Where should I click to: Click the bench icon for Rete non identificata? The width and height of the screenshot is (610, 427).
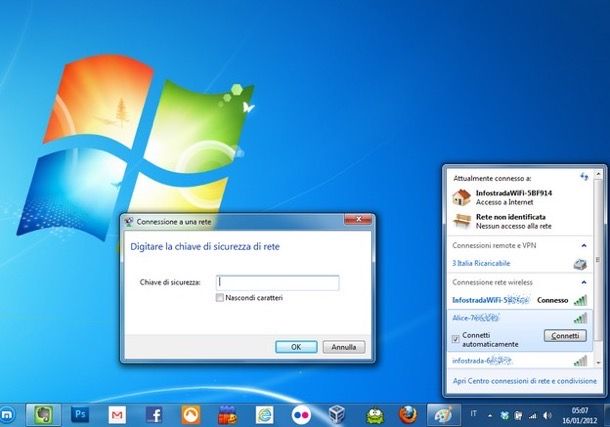point(462,221)
